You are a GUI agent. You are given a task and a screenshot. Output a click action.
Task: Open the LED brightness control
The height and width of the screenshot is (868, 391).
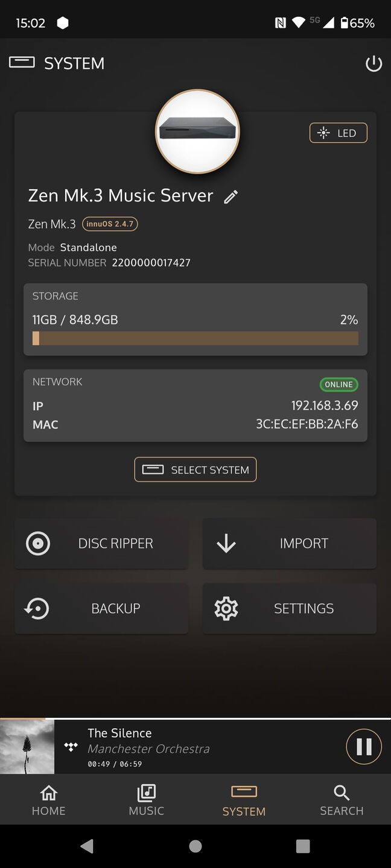(x=339, y=133)
